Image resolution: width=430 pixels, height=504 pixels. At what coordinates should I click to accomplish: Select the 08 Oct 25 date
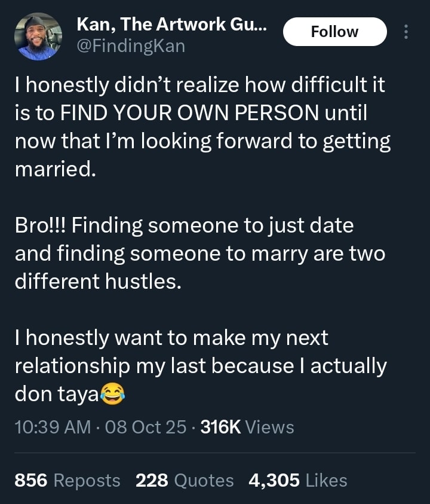pos(145,427)
